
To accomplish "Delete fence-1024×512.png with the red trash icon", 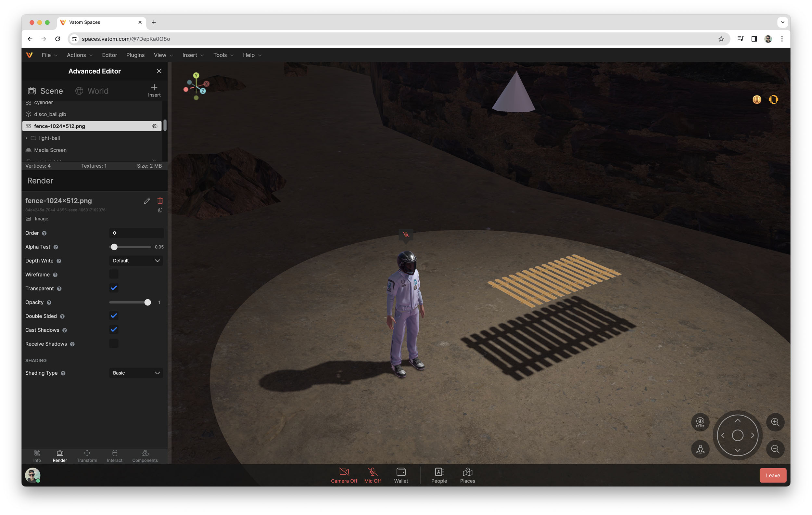I will click(x=160, y=201).
